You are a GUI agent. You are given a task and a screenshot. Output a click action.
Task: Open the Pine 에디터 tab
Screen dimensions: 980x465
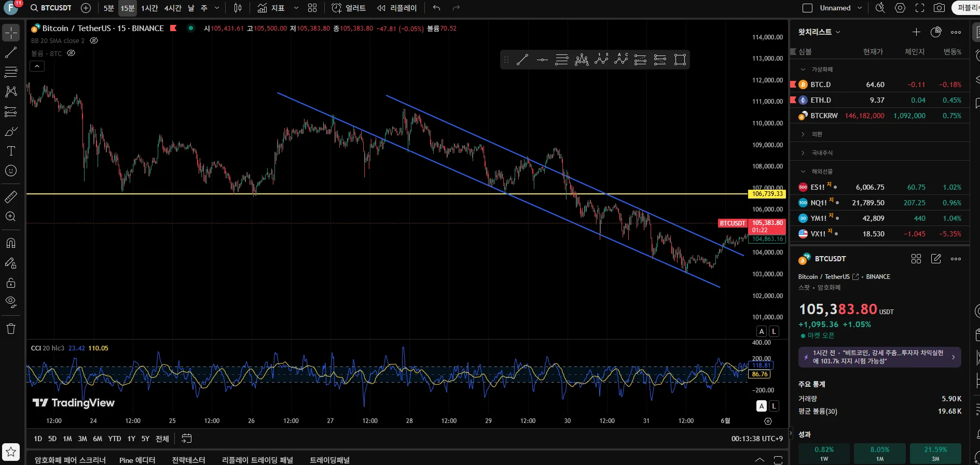point(137,460)
